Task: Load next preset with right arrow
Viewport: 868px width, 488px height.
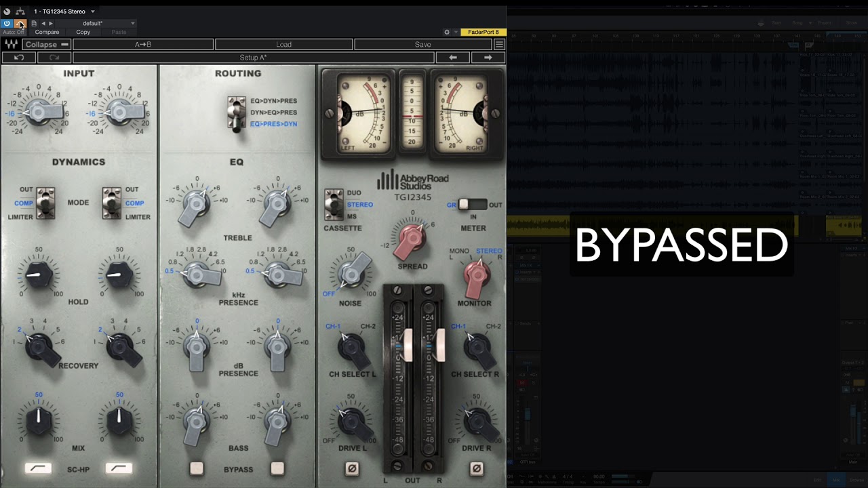Action: pos(488,58)
